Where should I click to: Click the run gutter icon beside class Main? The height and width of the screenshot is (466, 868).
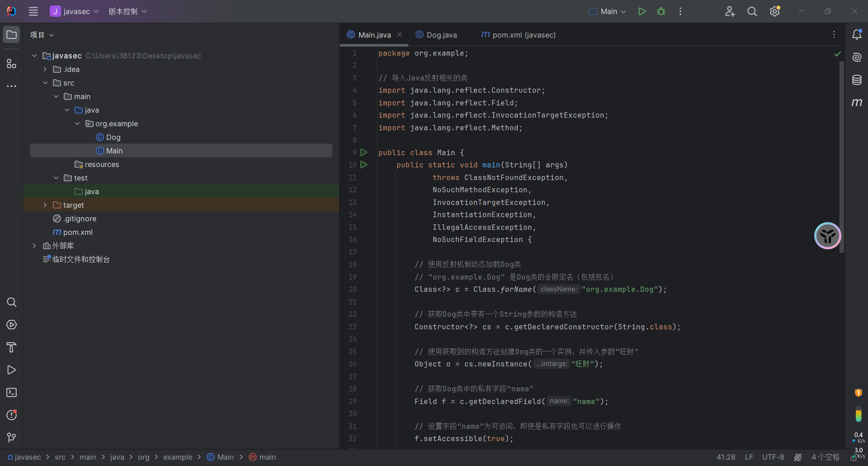(364, 152)
